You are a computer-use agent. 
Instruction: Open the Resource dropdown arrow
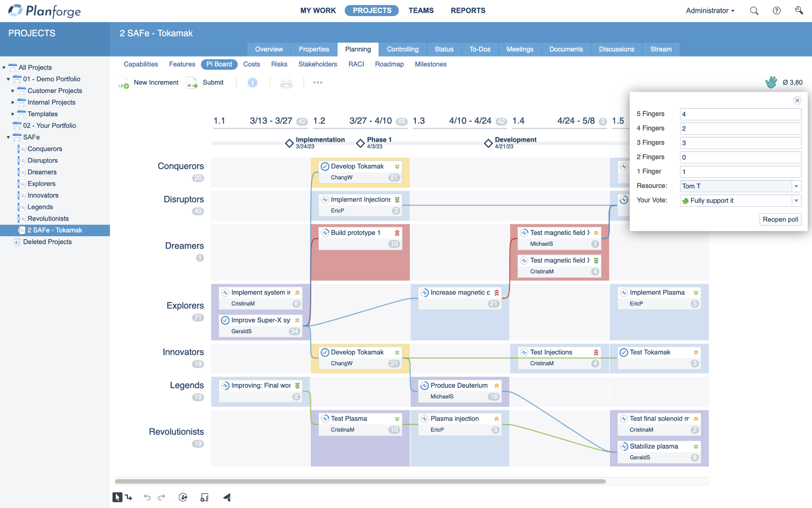point(796,186)
